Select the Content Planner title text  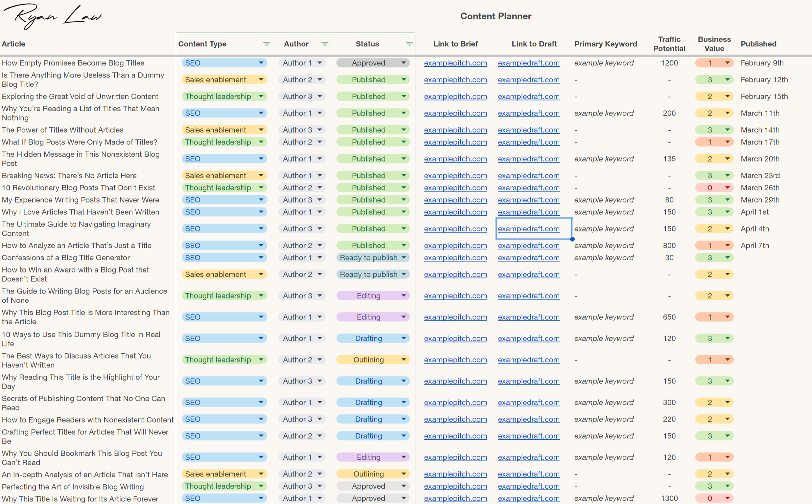[496, 16]
